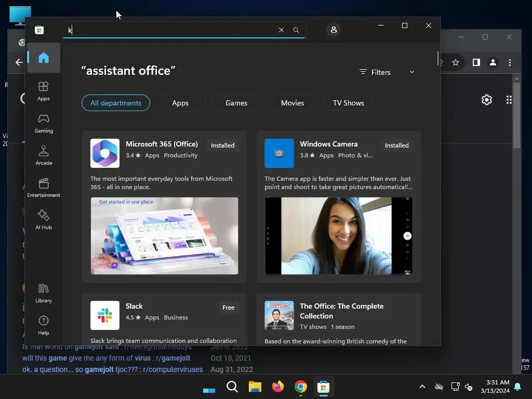Click Store results vertical scrollbar
532x399 pixels.
(437, 58)
